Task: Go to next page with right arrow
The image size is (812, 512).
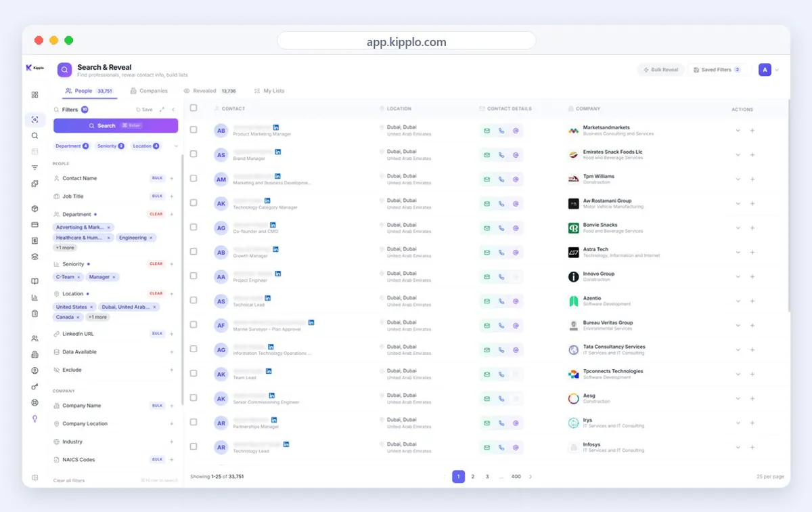Action: (x=531, y=477)
